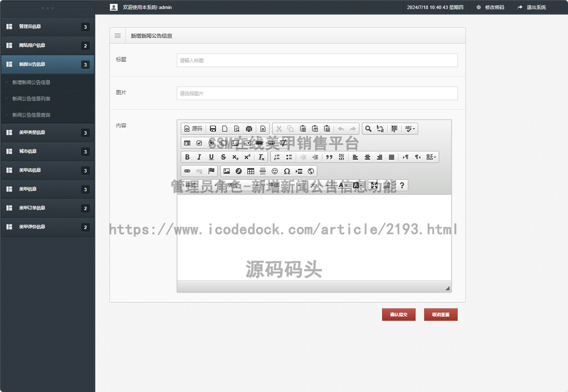
Task: Submit the form with 确认提交
Action: 399,314
